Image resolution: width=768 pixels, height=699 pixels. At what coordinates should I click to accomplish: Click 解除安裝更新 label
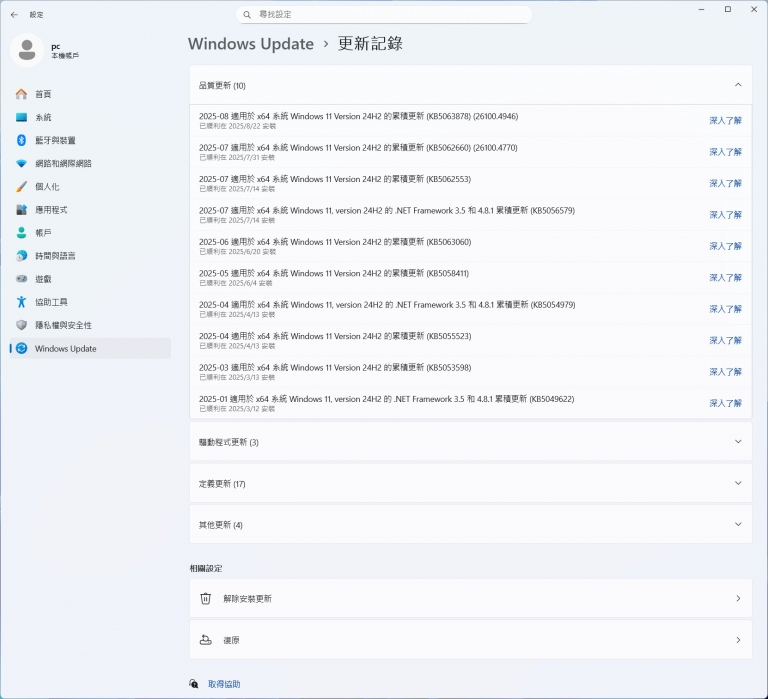pos(247,599)
